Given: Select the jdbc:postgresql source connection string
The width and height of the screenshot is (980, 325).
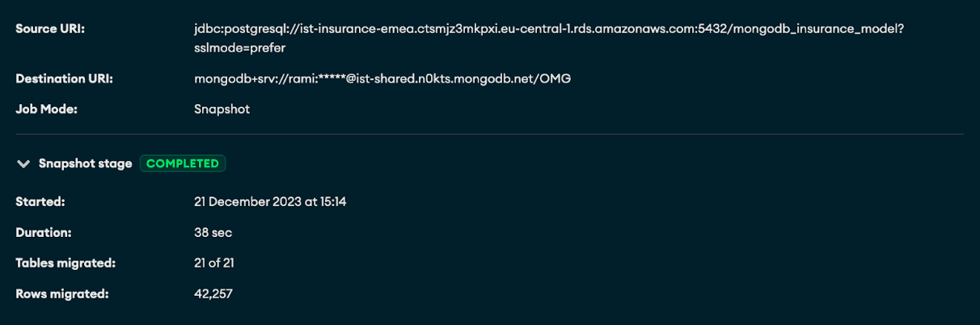Looking at the screenshot, I should [x=548, y=29].
